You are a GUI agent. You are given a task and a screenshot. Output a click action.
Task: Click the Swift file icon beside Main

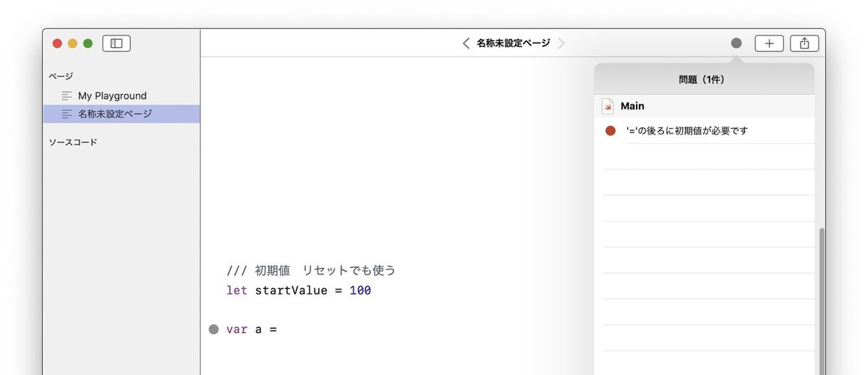(x=608, y=106)
